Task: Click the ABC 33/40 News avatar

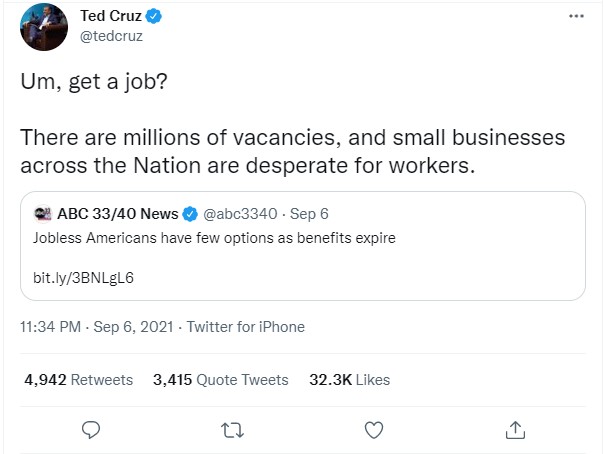Action: pos(43,213)
